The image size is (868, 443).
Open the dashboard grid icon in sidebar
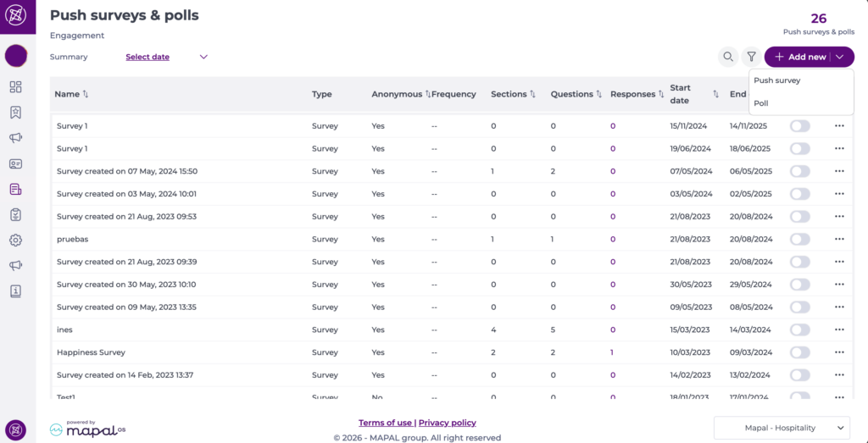coord(15,87)
